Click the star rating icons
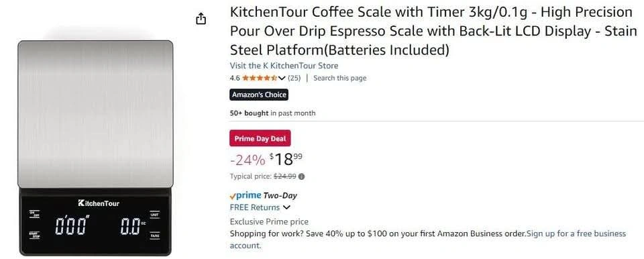The height and width of the screenshot is (259, 644). (260, 78)
